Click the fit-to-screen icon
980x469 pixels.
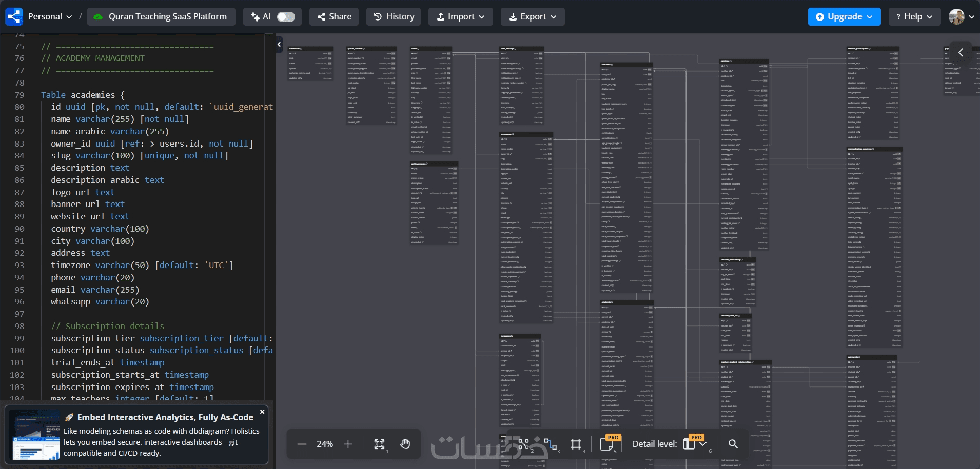[379, 444]
